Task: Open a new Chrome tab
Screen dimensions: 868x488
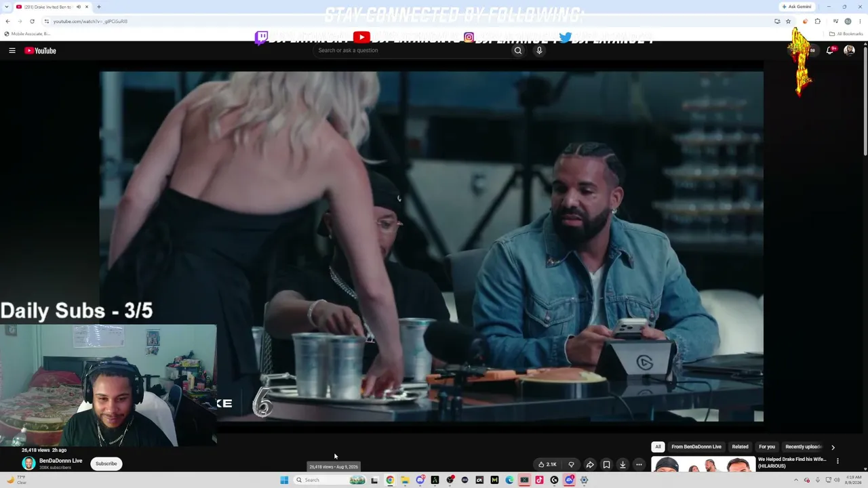Action: click(98, 7)
